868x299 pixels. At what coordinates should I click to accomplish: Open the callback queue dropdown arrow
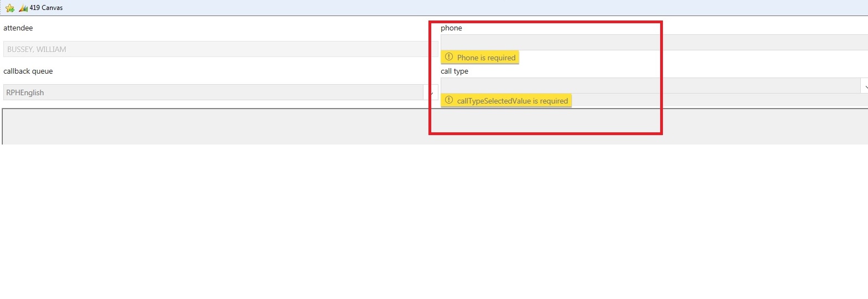click(x=431, y=92)
